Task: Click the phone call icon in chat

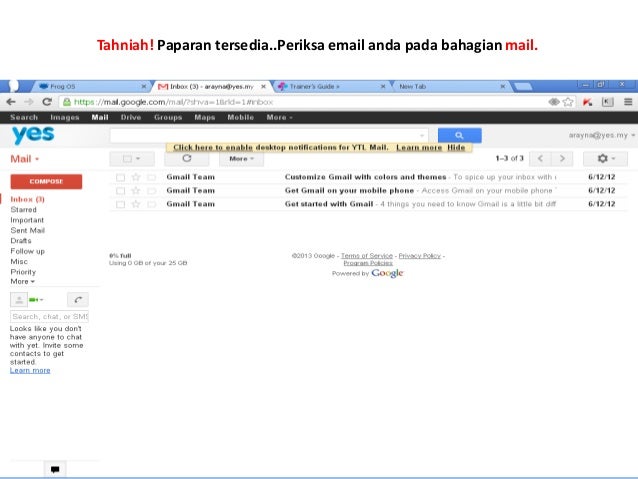Action: [78, 300]
